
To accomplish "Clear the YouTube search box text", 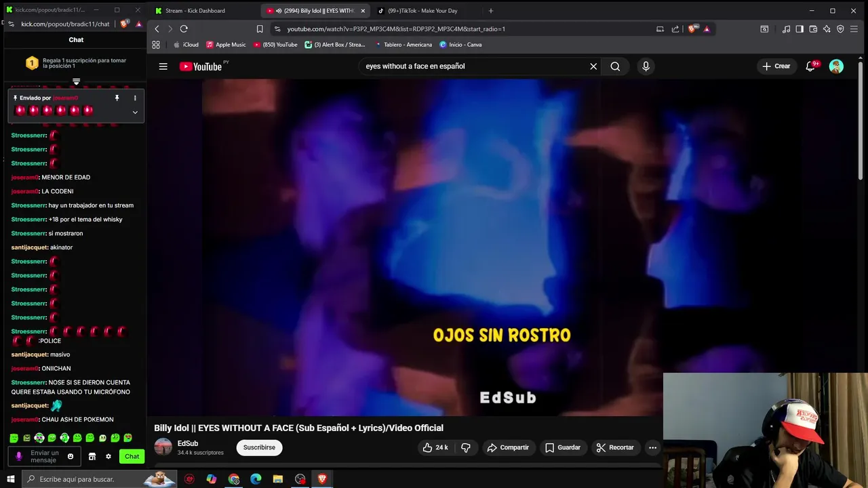I will pyautogui.click(x=593, y=66).
